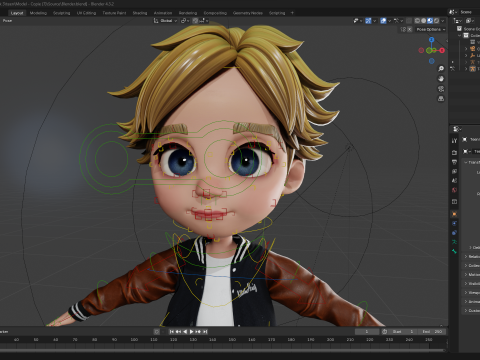This screenshot has width=480, height=360.
Task: Open the Animation workspace tab
Action: [163, 13]
